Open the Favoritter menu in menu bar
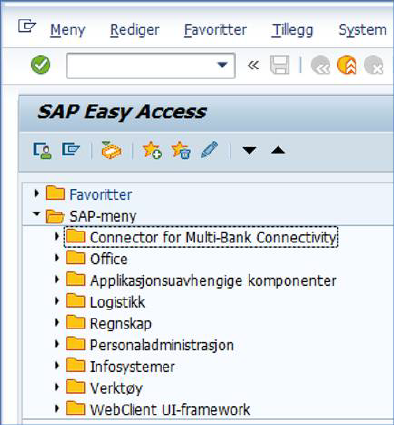Screen dimensions: 394x425 pos(215,30)
